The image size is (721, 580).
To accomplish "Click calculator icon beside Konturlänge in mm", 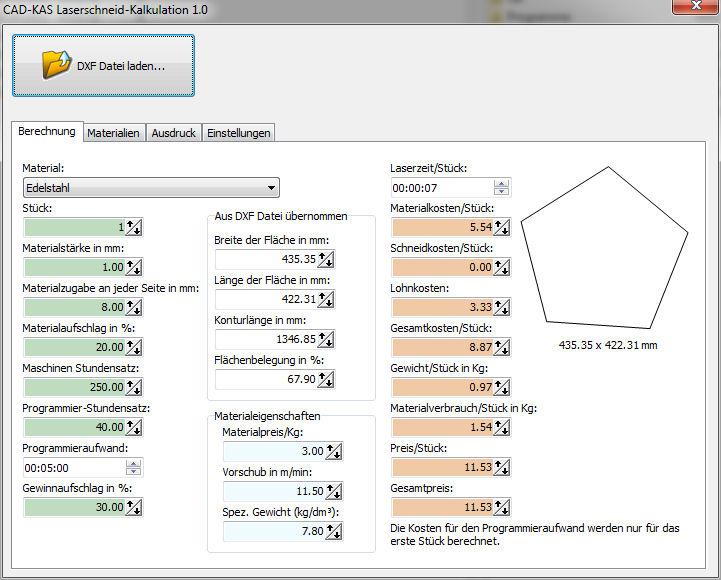I will point(326,339).
